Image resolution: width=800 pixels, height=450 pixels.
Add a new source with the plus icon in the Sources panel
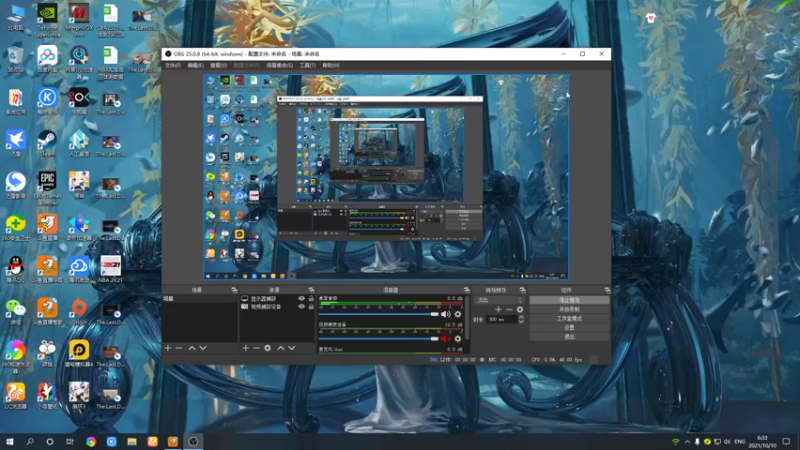pos(245,348)
